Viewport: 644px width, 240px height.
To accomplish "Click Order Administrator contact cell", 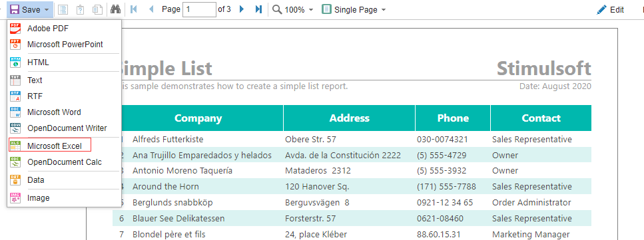I will click(531, 203).
